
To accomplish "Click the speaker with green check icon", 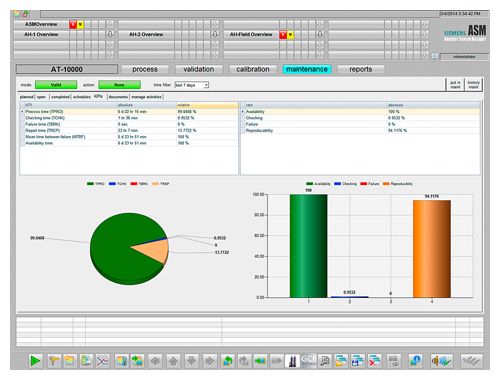I will (441, 361).
